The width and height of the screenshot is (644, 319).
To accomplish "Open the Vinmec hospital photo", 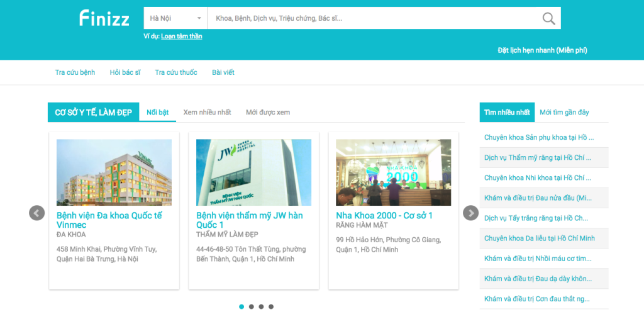I will [x=114, y=172].
